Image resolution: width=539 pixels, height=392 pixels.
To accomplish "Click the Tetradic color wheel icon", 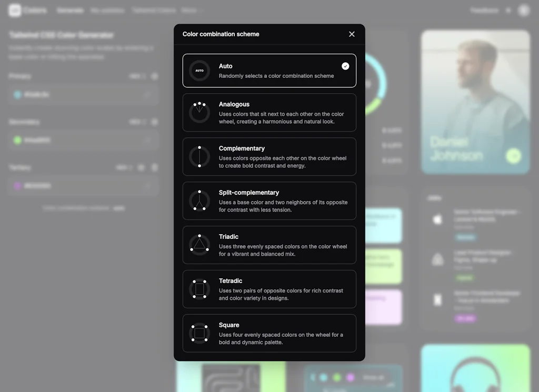I will [199, 289].
